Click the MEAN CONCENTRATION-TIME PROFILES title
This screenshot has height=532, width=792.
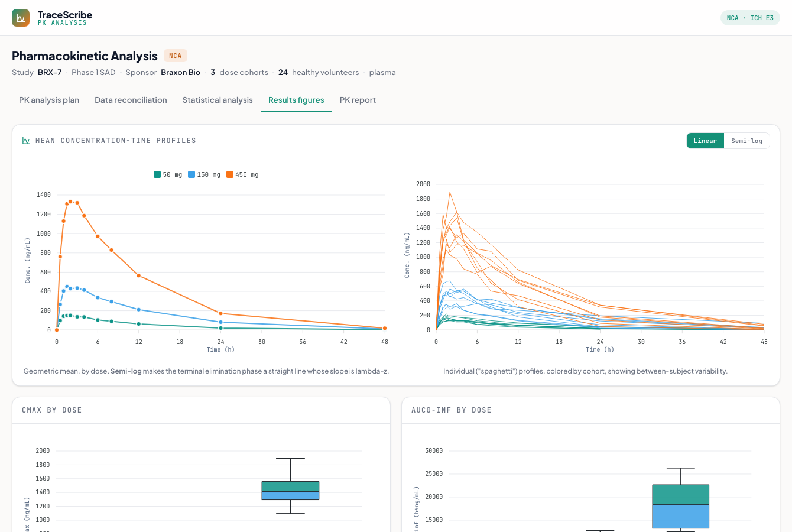click(116, 141)
